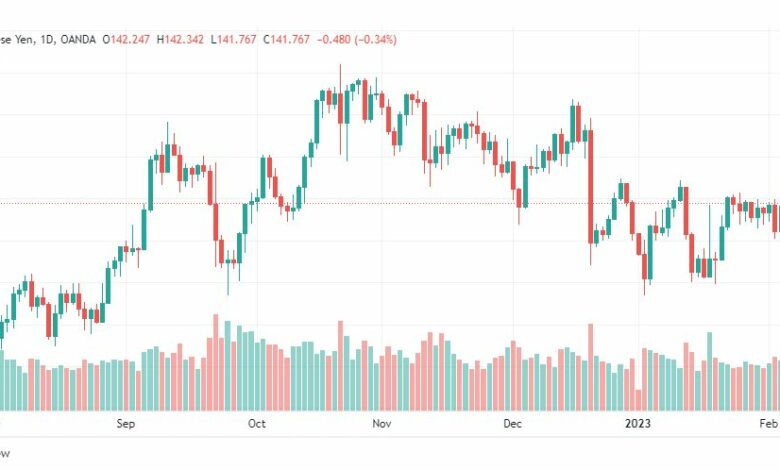Click the close price value 141.767
Image resolution: width=780 pixels, height=470 pixels.
pos(290,39)
